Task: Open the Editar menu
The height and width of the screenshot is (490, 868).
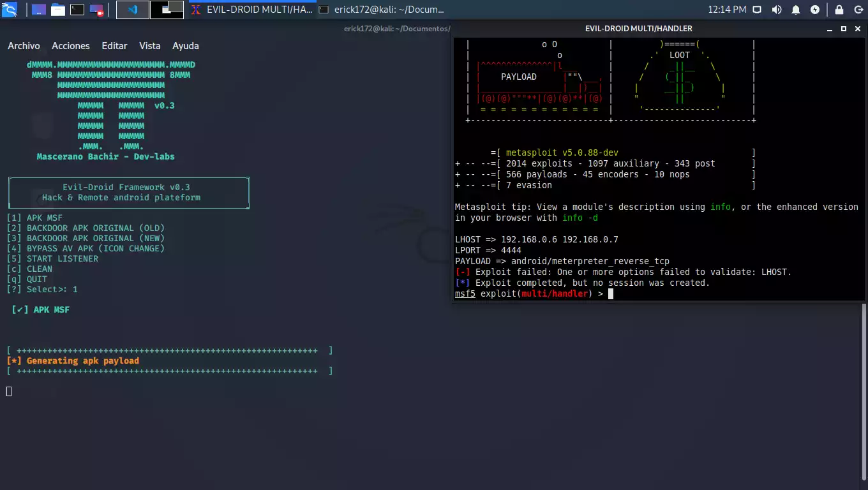Action: 114,46
